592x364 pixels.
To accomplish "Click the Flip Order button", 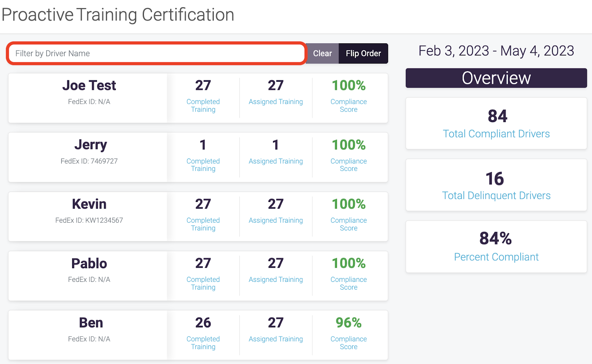I will pyautogui.click(x=363, y=53).
